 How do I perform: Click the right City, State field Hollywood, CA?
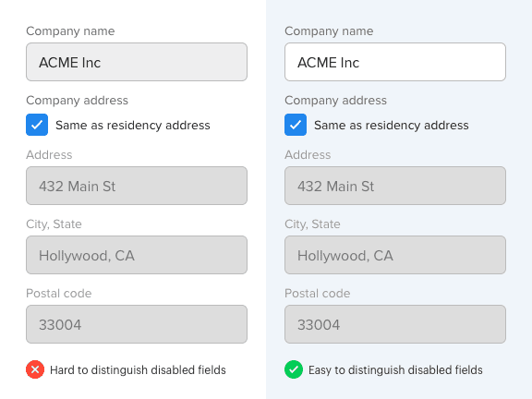395,255
